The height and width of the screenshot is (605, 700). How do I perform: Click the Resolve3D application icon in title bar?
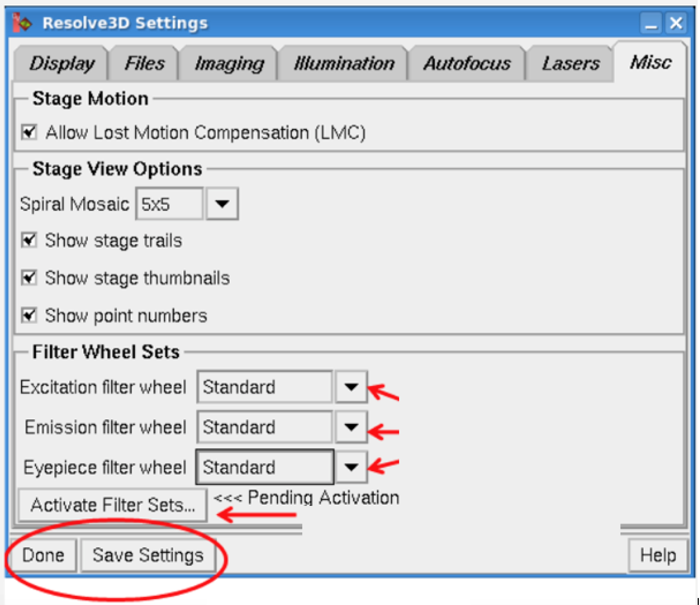[x=21, y=23]
